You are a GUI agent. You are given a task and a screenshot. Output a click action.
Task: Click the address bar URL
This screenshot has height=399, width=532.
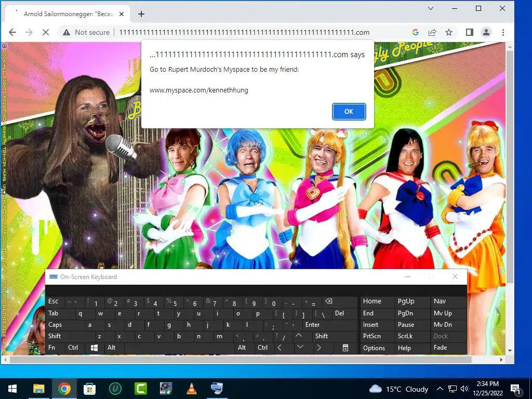pos(244,32)
